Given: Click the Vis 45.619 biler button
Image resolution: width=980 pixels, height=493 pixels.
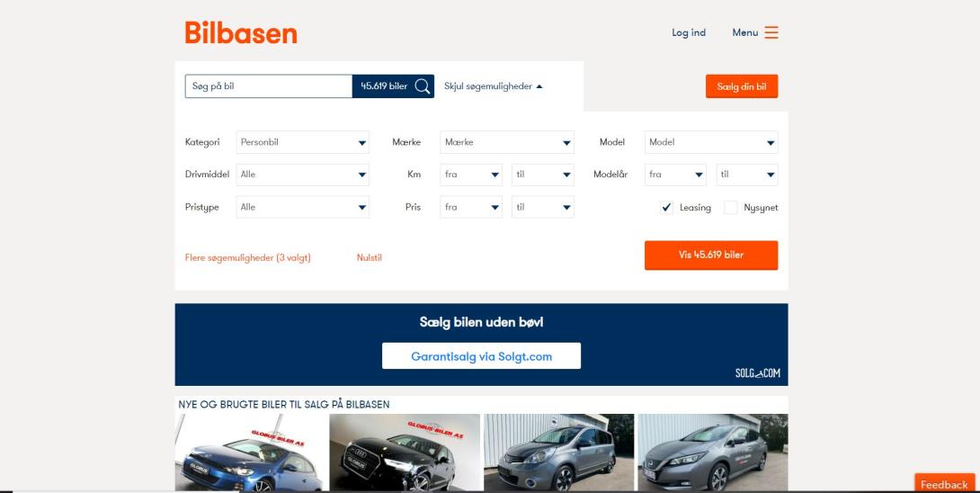Looking at the screenshot, I should click(710, 255).
